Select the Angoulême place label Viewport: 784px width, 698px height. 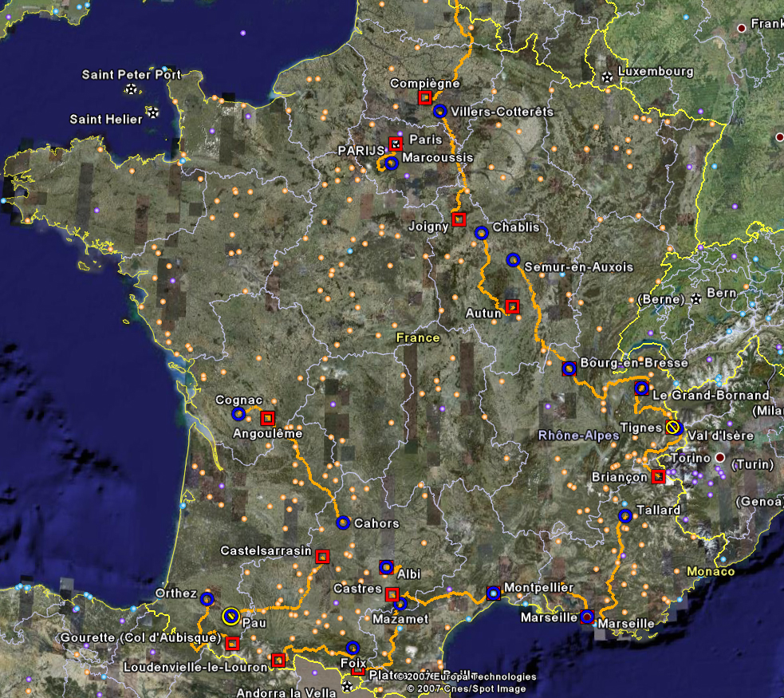coord(267,433)
